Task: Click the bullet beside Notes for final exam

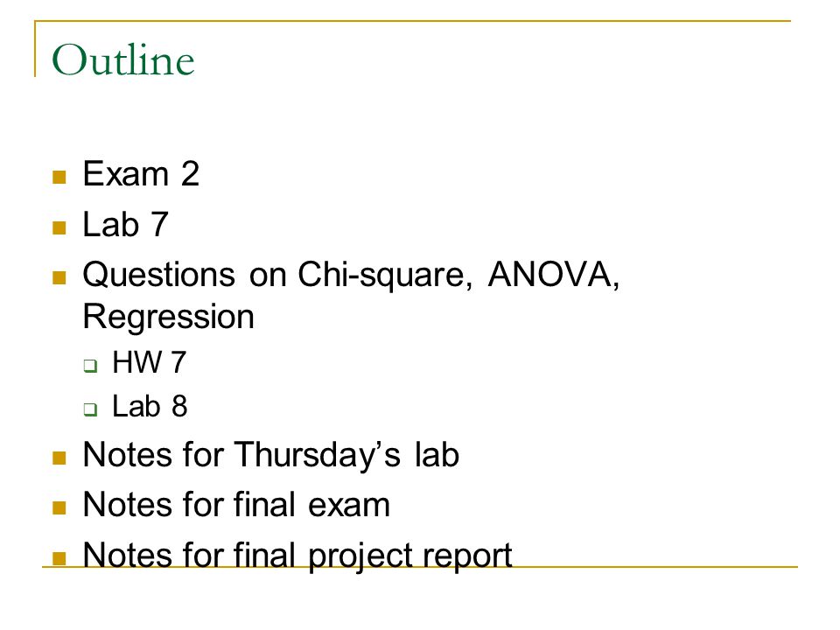Action: click(59, 507)
